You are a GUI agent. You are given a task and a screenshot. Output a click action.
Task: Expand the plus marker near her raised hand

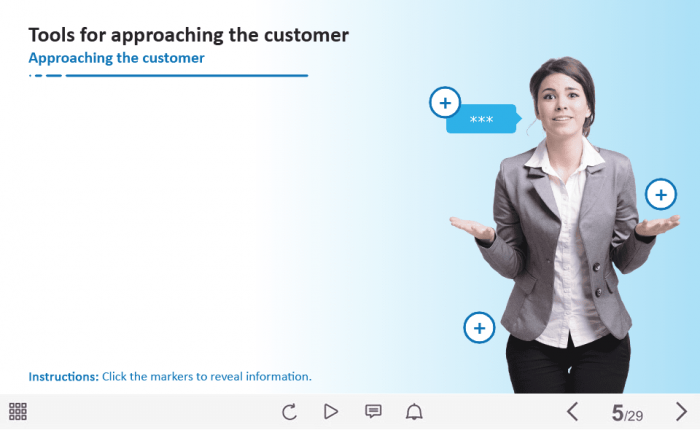661,194
